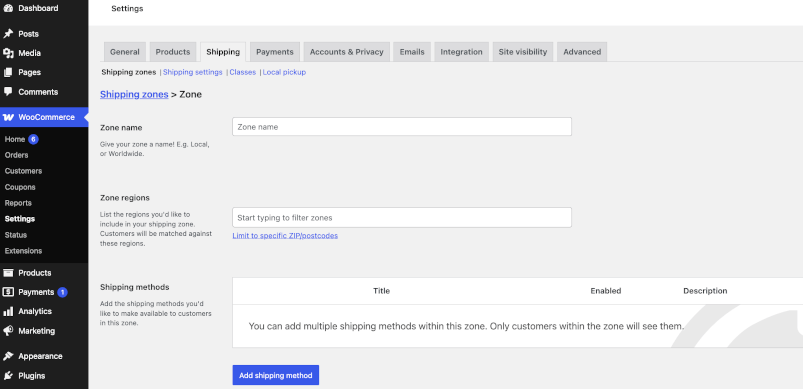
Task: Open the Customers submenu item
Action: click(23, 171)
